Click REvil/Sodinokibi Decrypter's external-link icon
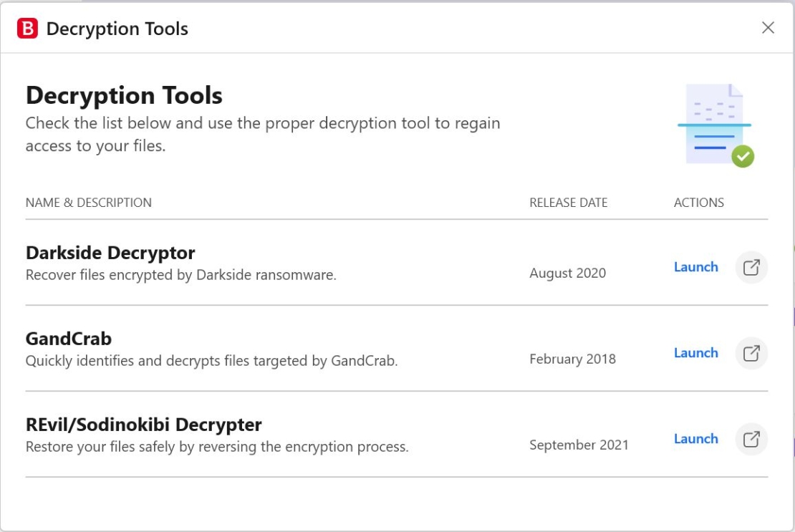Screen dimensions: 795x532 tap(751, 439)
